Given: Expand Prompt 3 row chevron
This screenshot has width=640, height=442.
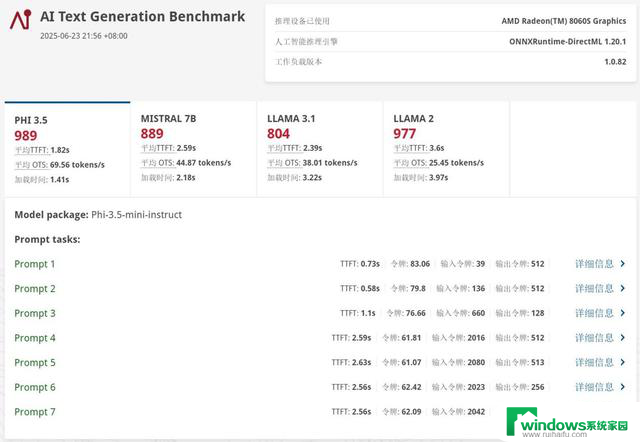Looking at the screenshot, I should 622,313.
